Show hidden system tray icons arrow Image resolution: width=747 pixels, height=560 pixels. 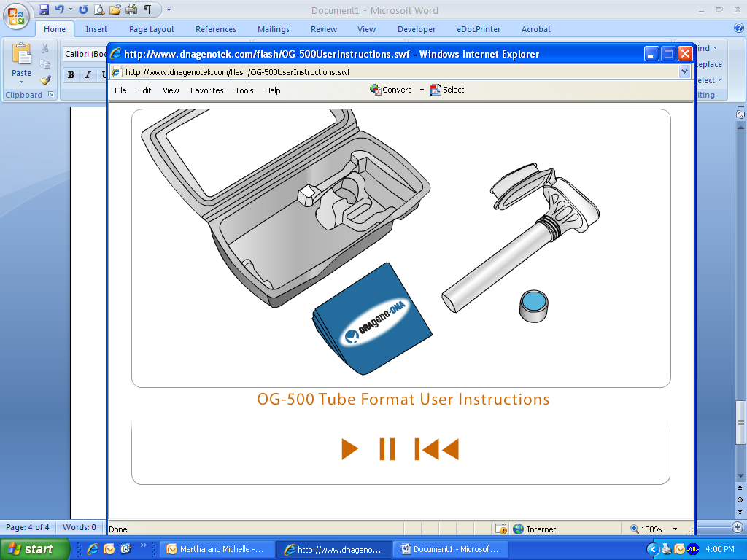coord(653,550)
